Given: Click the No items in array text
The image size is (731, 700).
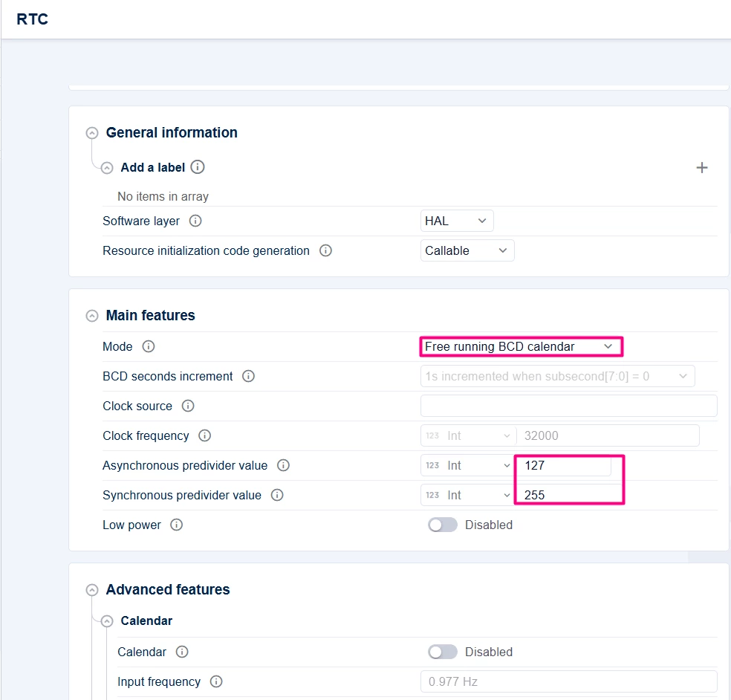Looking at the screenshot, I should (x=163, y=196).
